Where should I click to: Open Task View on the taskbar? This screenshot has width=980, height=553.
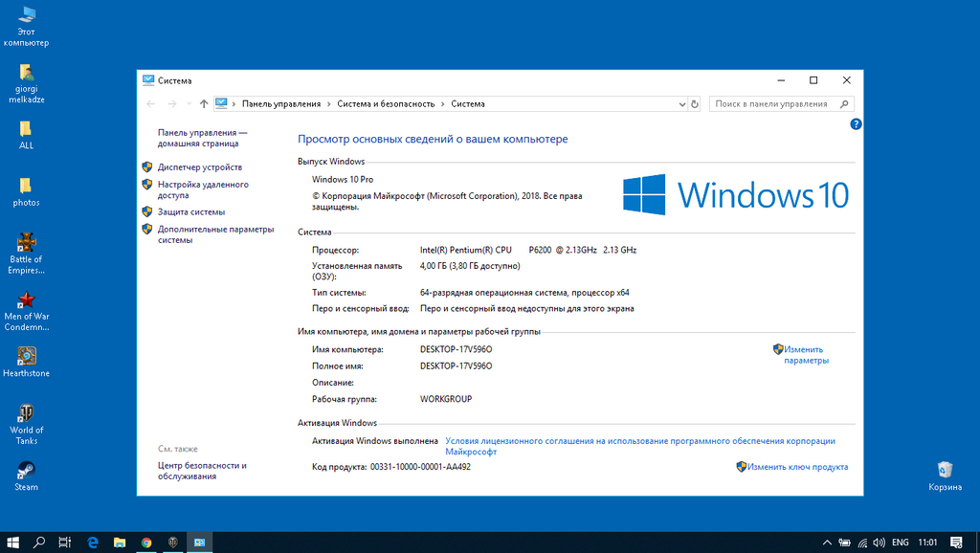pyautogui.click(x=65, y=542)
